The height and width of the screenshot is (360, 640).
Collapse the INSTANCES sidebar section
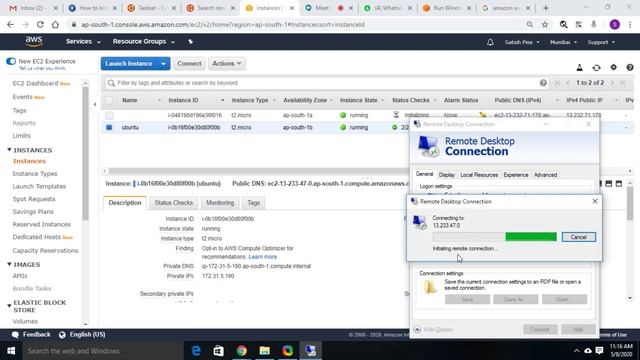click(x=9, y=150)
